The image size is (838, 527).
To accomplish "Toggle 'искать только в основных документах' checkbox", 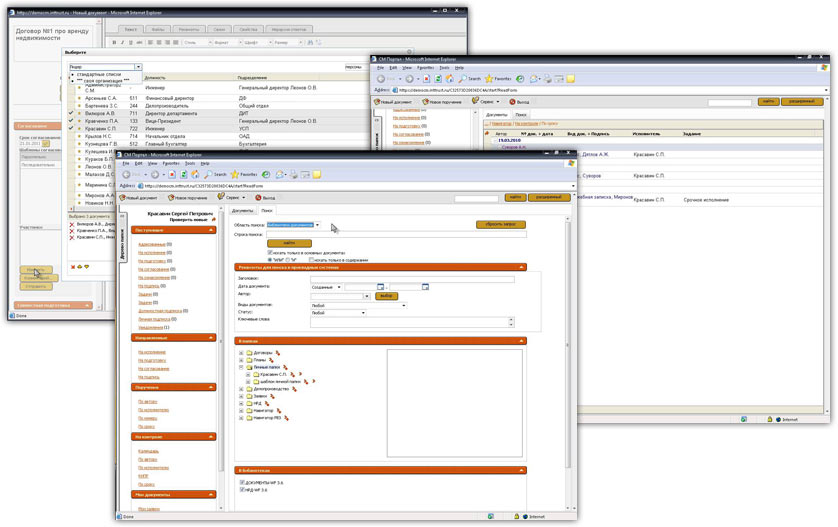I will pyautogui.click(x=270, y=253).
